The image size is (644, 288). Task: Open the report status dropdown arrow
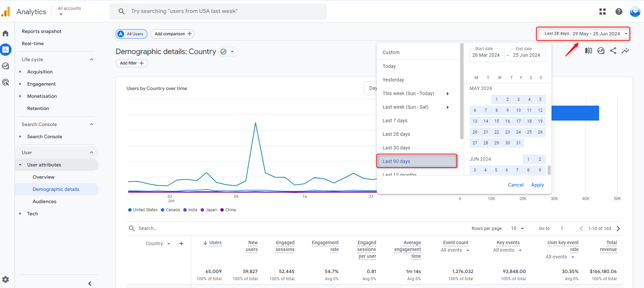(232, 52)
